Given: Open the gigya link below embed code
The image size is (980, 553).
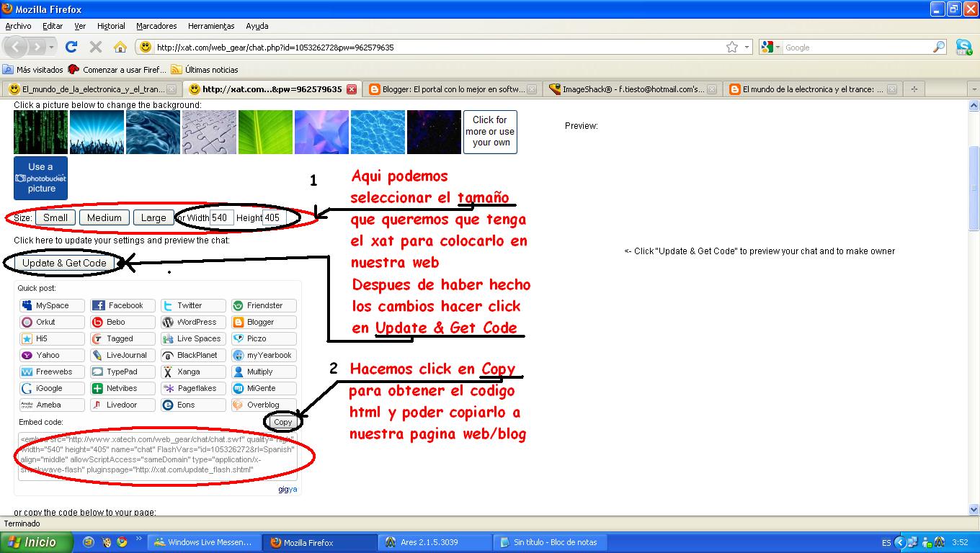Looking at the screenshot, I should (x=288, y=490).
